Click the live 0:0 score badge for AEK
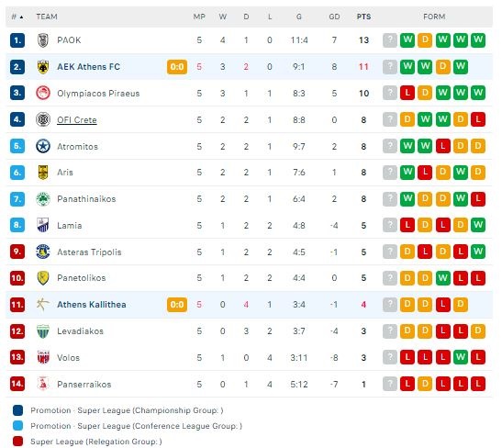This screenshot has height=448, width=502. pos(177,67)
